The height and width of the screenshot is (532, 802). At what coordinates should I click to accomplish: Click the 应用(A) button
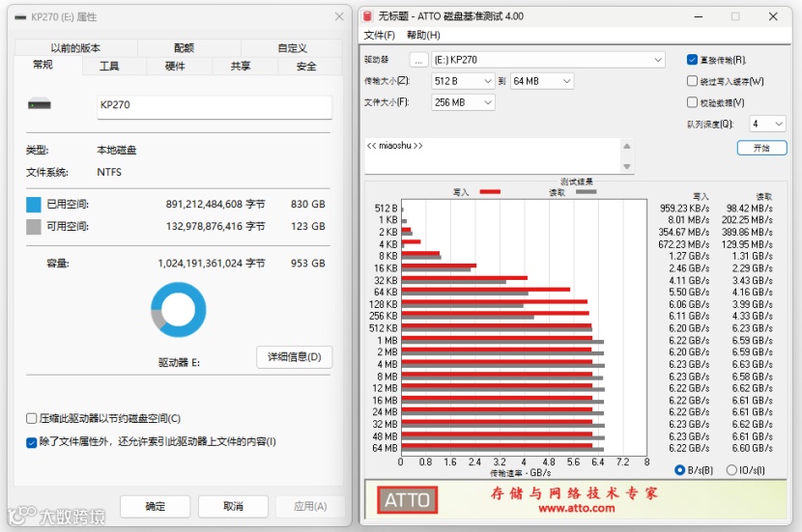310,507
